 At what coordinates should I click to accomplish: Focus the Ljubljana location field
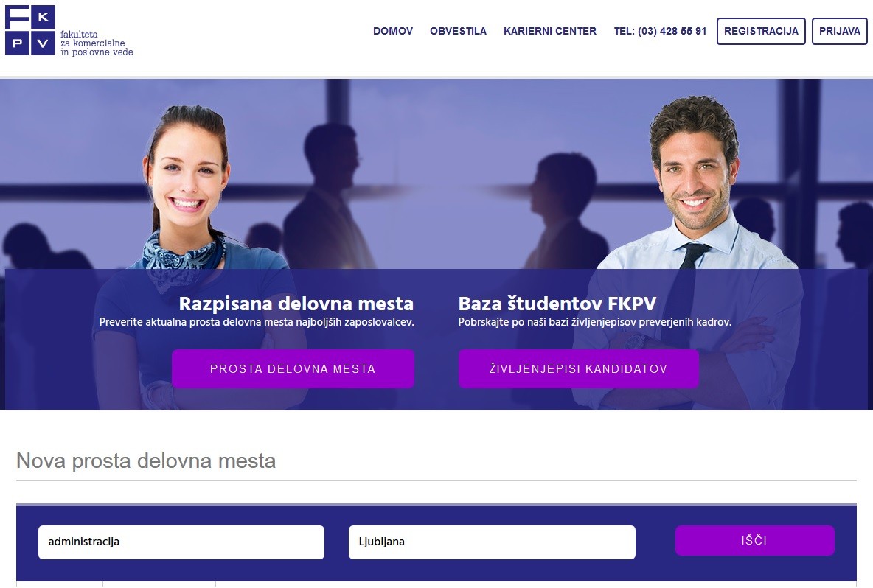coord(493,542)
